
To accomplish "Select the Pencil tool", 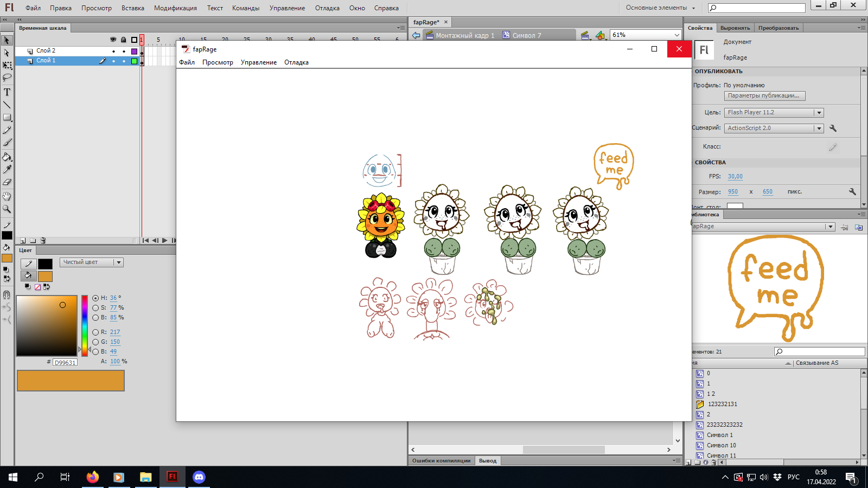I will [x=7, y=130].
